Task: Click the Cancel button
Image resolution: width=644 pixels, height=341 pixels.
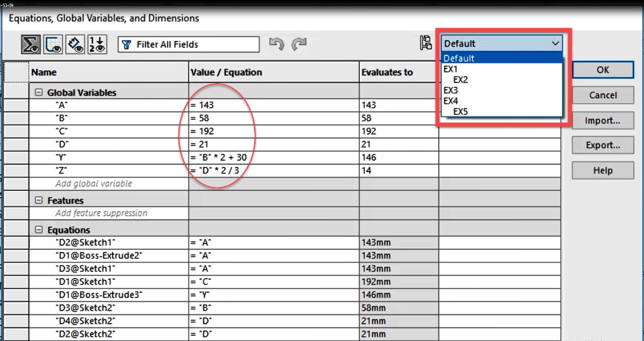Action: point(603,95)
